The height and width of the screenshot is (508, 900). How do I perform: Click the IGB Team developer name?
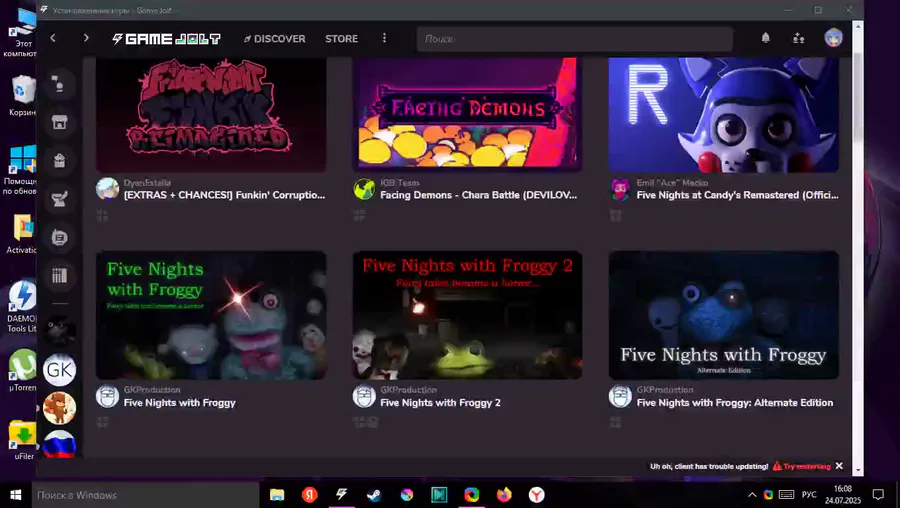(399, 183)
